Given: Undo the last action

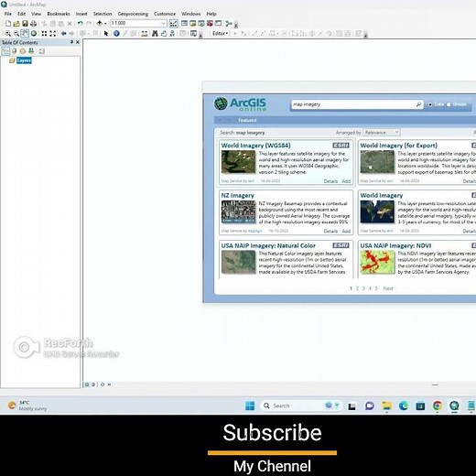Looking at the screenshot, I should [x=81, y=24].
